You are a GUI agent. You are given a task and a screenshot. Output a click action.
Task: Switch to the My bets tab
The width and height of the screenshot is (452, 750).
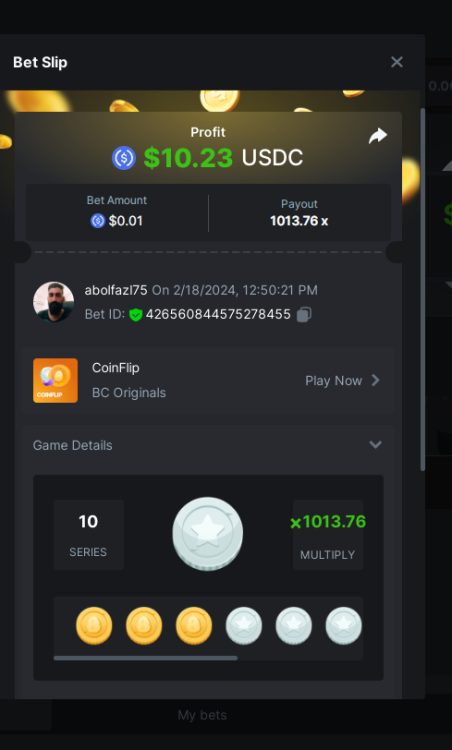click(x=202, y=715)
